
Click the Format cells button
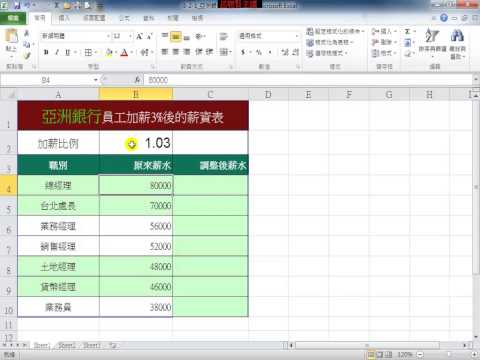point(384,53)
